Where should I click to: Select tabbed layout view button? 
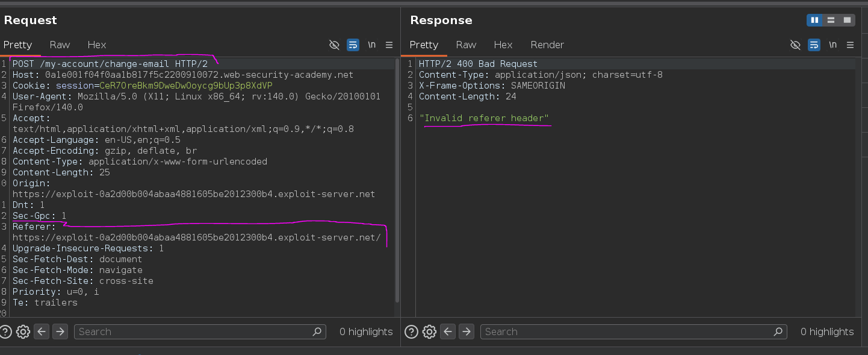pyautogui.click(x=847, y=20)
